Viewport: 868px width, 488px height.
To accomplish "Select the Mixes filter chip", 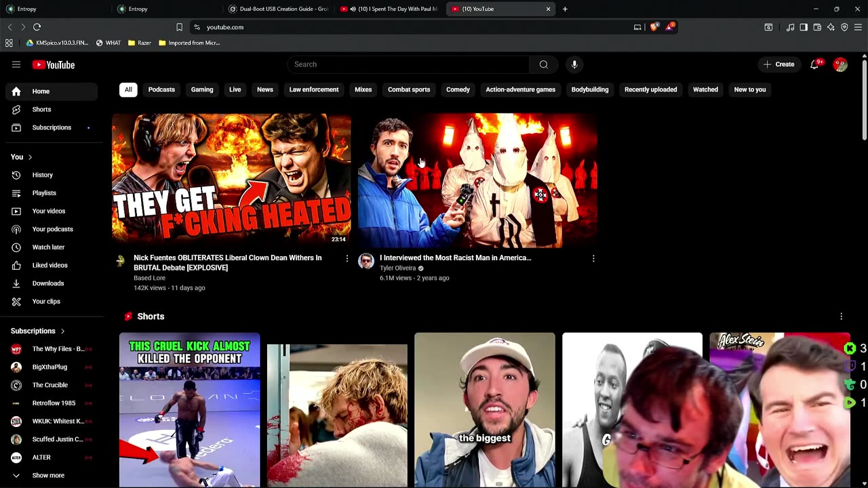I will (363, 89).
